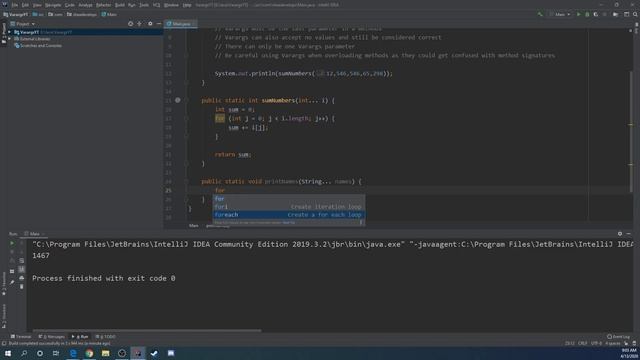Open the Code menu
The image size is (640, 360).
pyautogui.click(x=70, y=5)
